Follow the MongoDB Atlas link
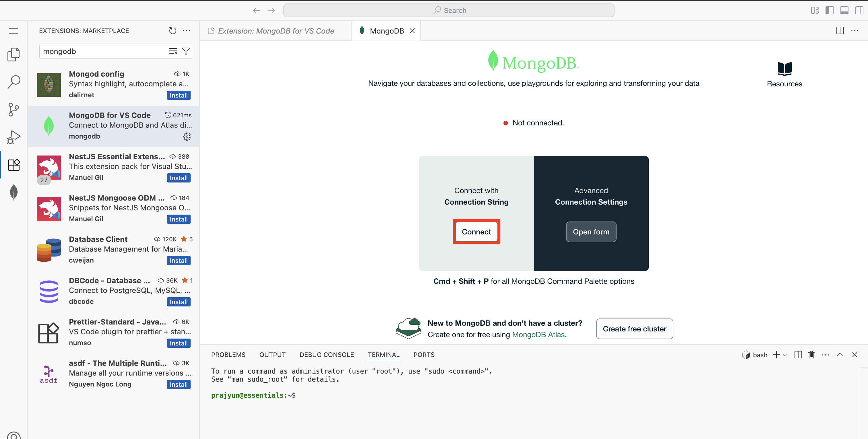 (x=538, y=335)
